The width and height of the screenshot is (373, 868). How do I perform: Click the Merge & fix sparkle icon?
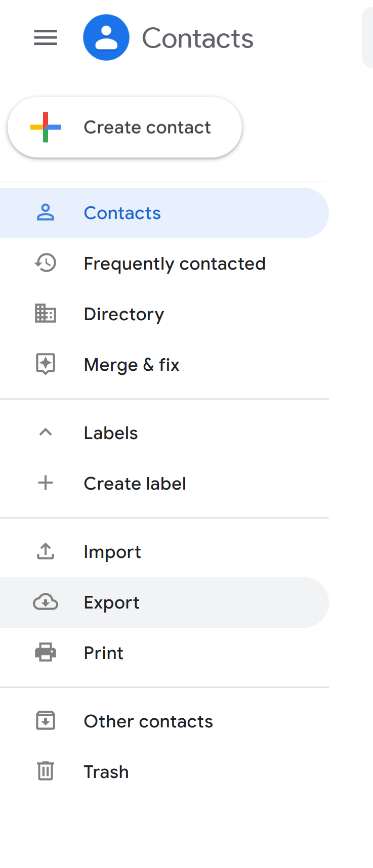(x=46, y=364)
